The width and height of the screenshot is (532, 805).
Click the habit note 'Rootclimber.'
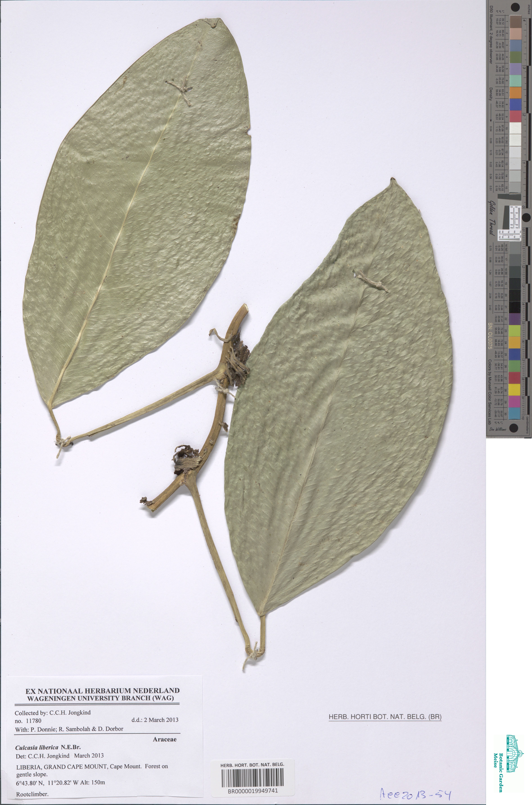coord(32,795)
